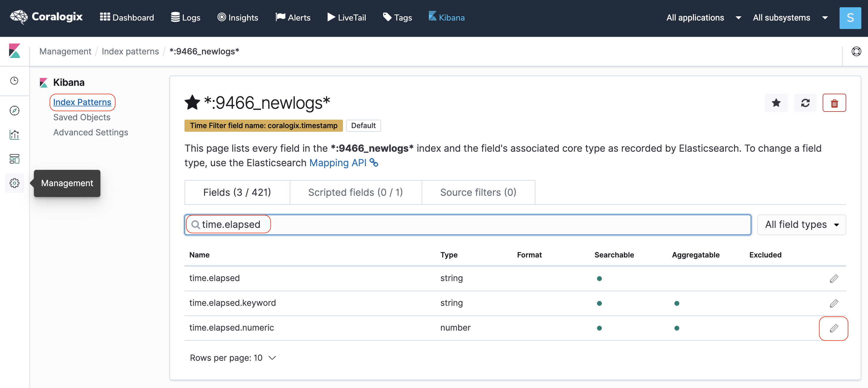Viewport: 868px width, 388px height.
Task: Open the user avatar S
Action: 850,18
